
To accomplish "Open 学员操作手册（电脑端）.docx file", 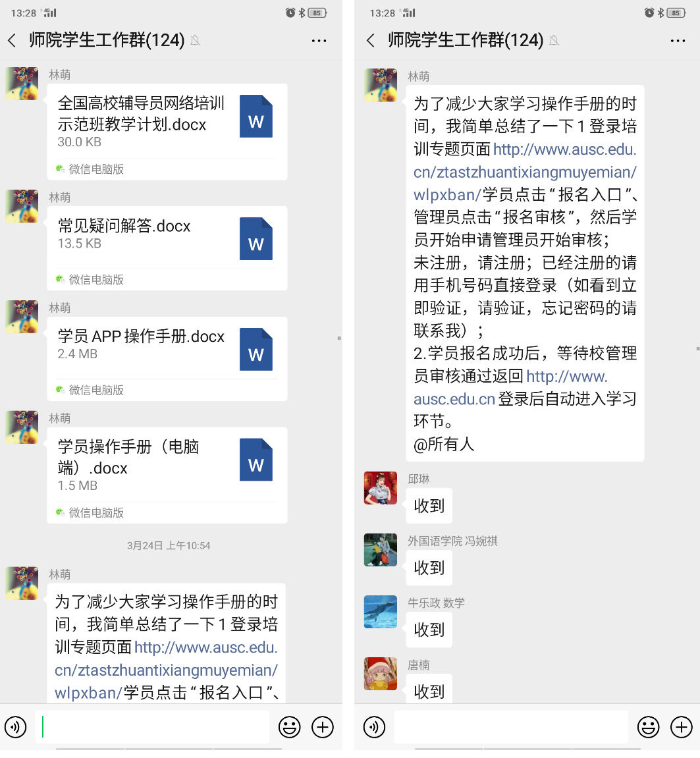I will coord(167,475).
